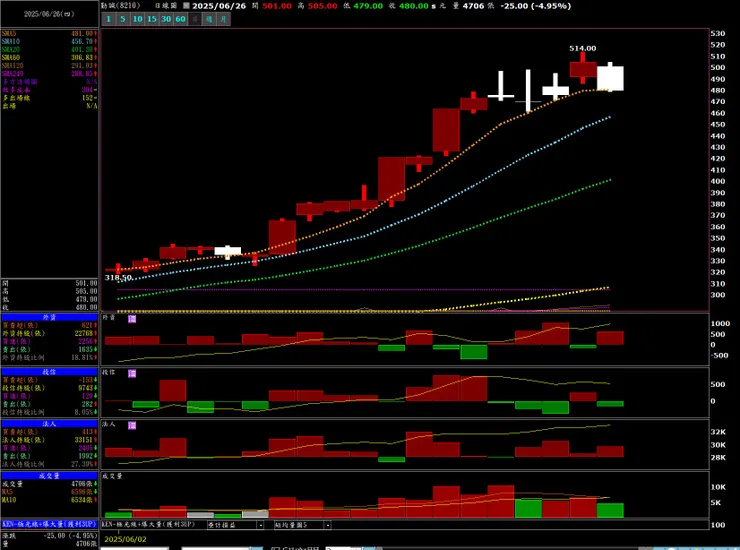Click the stock name (8210) title
This screenshot has height=550, width=740.
[x=121, y=6]
